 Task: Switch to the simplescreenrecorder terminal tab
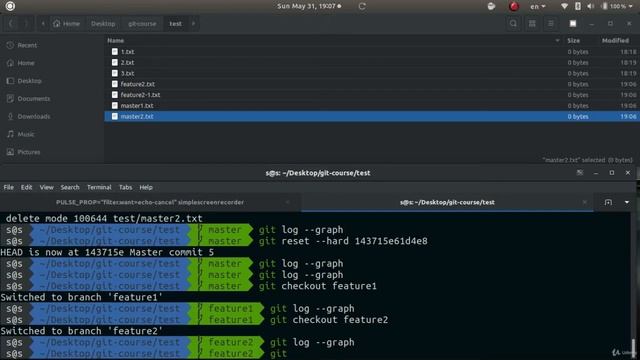coord(150,202)
